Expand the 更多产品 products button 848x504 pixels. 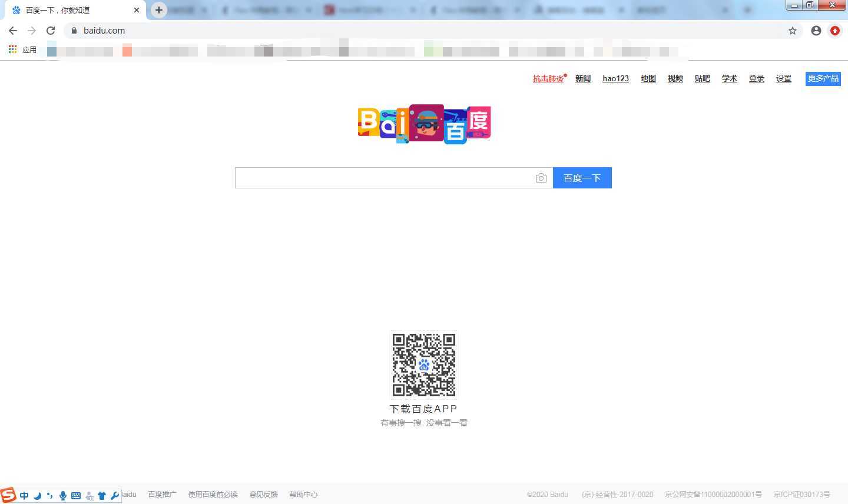pos(823,78)
